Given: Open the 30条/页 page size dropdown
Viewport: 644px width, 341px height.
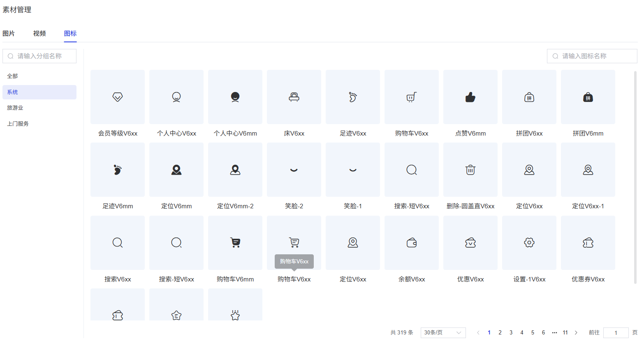Looking at the screenshot, I should coord(443,332).
